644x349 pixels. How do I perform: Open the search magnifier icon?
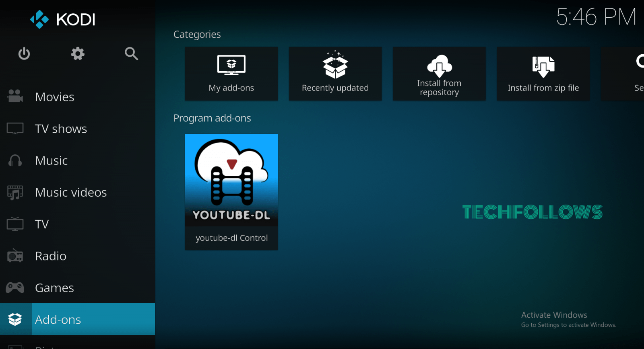coord(131,53)
